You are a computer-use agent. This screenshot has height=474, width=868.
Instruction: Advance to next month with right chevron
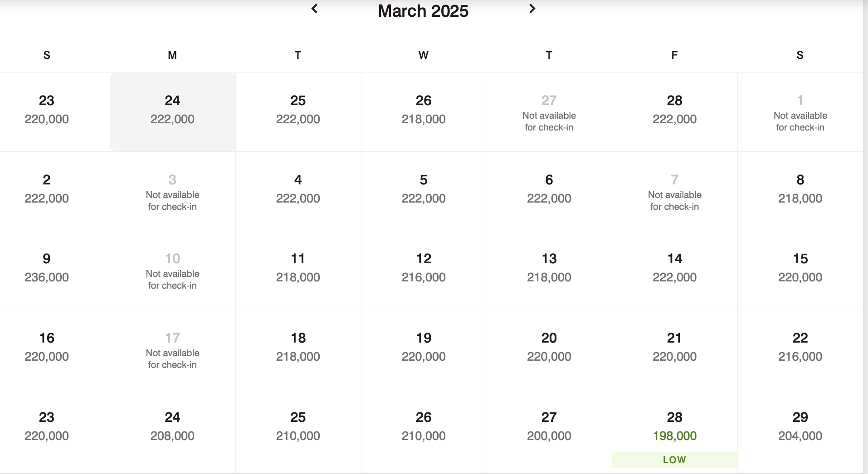click(532, 9)
